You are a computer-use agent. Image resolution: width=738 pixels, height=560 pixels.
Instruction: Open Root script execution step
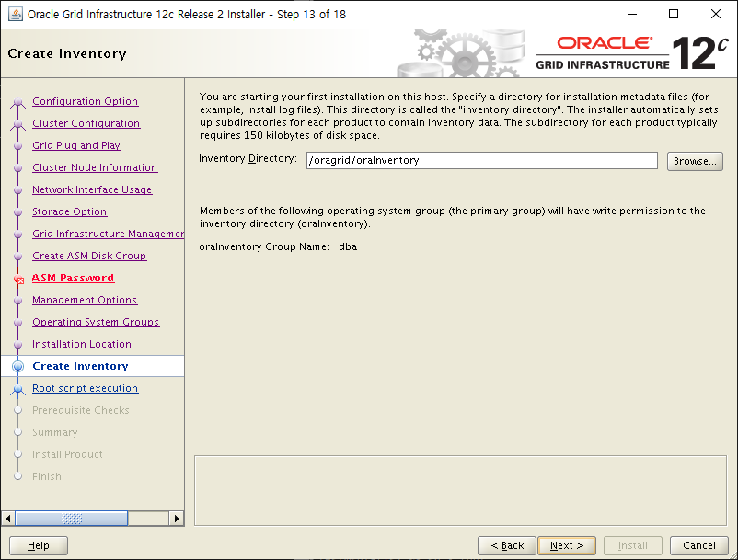[x=86, y=388]
